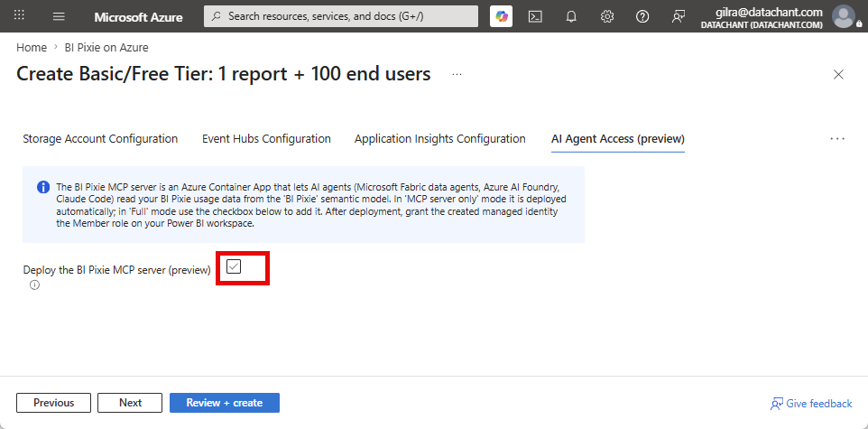Open the hamburger portal menu
868x429 pixels.
(x=59, y=16)
